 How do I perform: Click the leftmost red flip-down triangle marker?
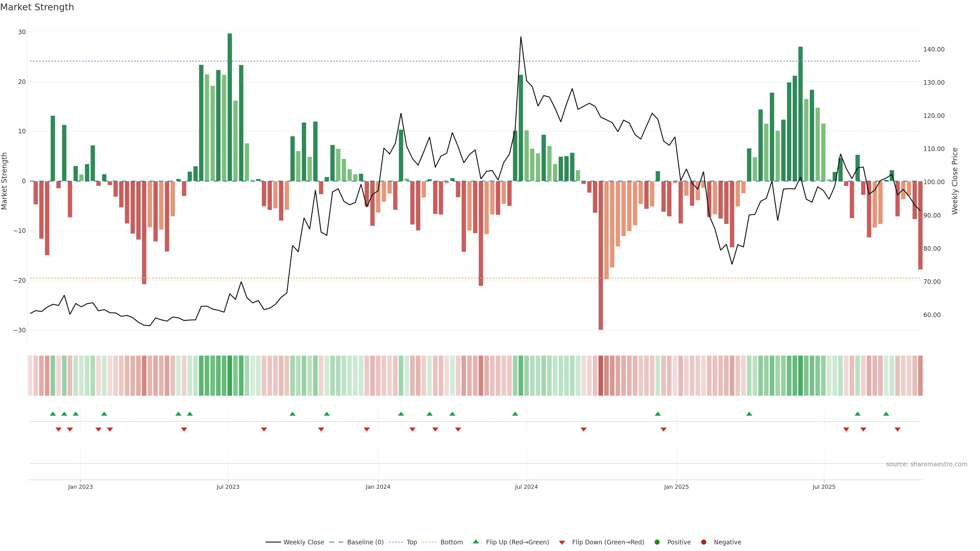[59, 429]
